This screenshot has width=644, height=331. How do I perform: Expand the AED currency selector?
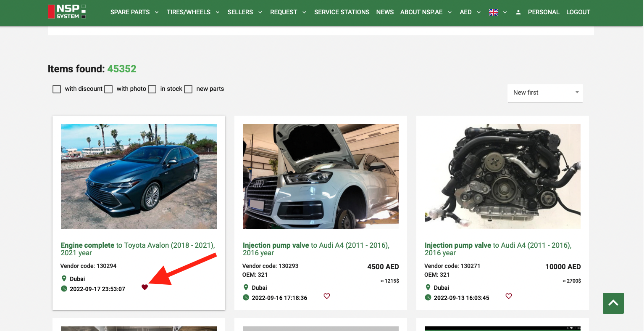pyautogui.click(x=470, y=12)
